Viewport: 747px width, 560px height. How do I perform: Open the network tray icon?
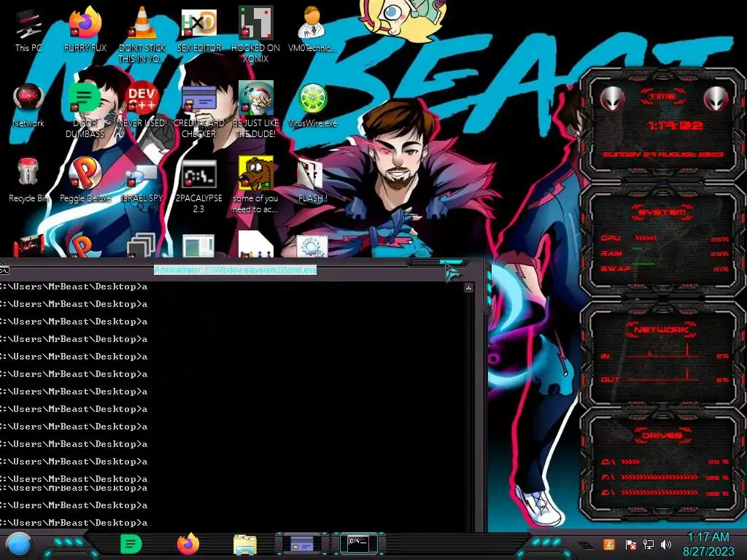pos(648,544)
